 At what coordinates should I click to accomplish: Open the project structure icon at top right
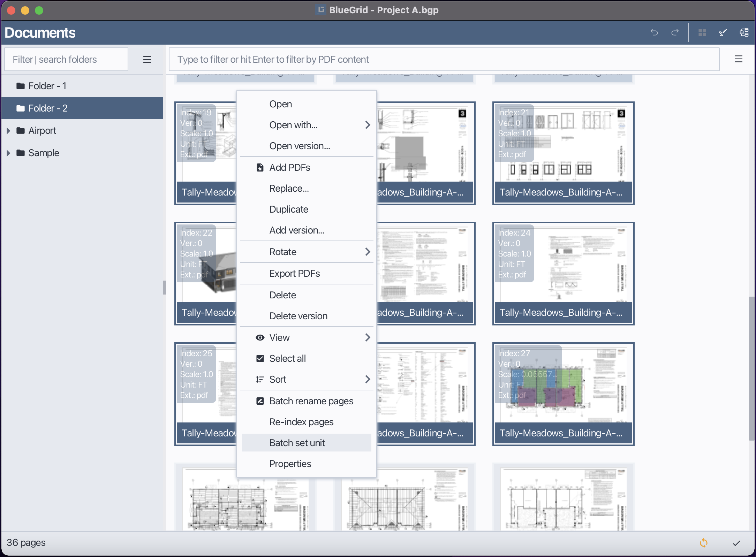[x=744, y=32]
